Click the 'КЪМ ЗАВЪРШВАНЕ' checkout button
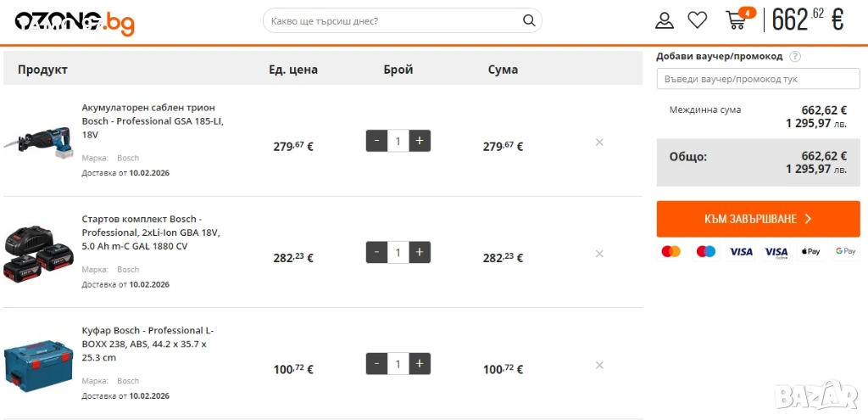The height and width of the screenshot is (420, 868). tap(759, 219)
